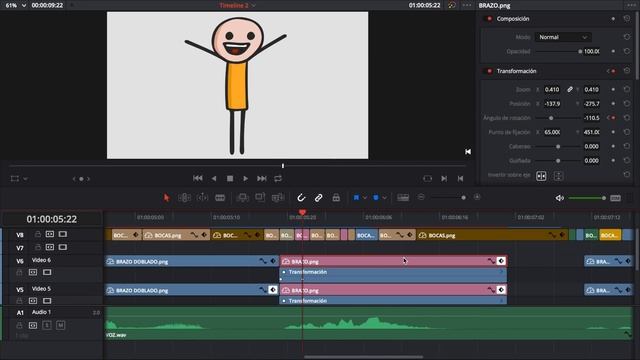640x360 pixels.
Task: Add a keyframe for Zoom
Action: click(613, 89)
